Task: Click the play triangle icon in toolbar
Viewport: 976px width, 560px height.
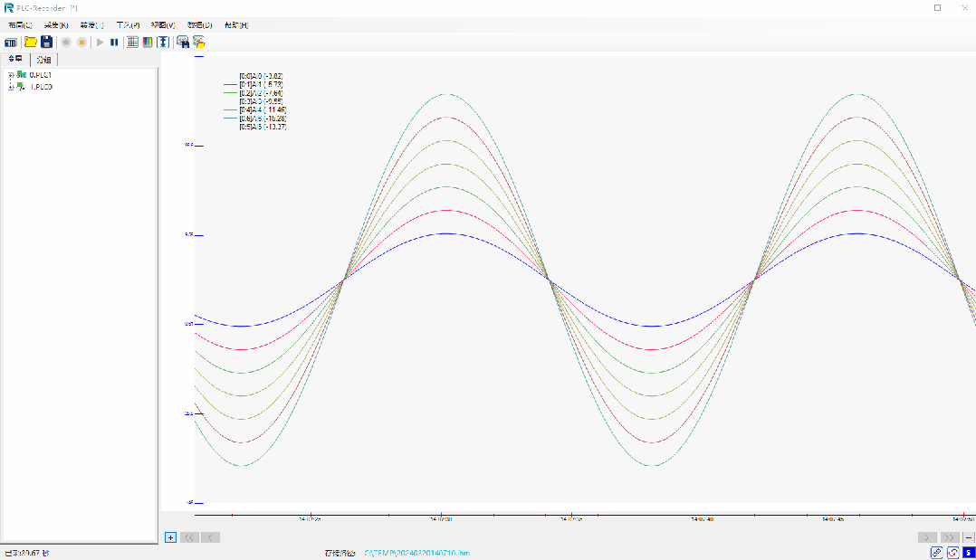Action: coord(100,43)
